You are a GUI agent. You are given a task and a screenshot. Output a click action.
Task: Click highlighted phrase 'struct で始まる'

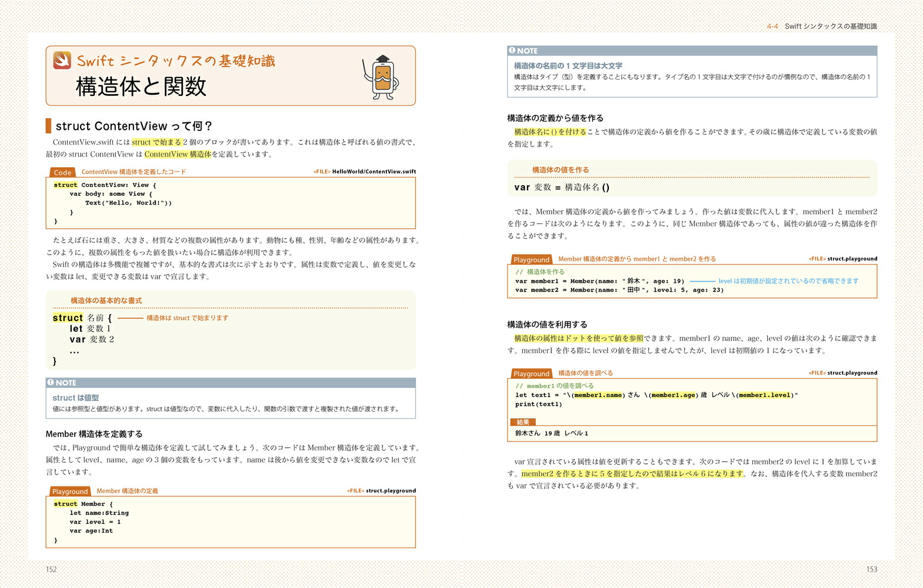156,142
